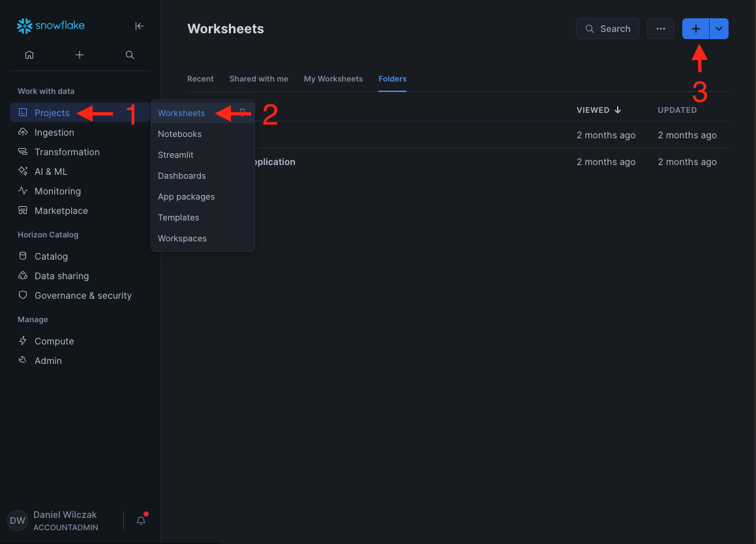Switch to the Shared with me tab
Viewport: 756px width, 544px height.
pos(258,79)
